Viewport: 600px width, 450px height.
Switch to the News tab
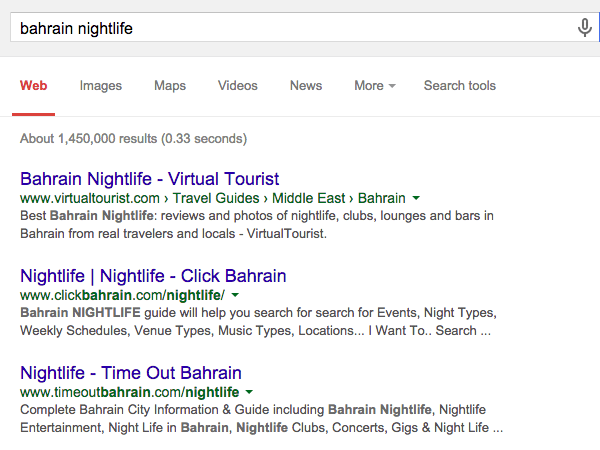coord(306,86)
